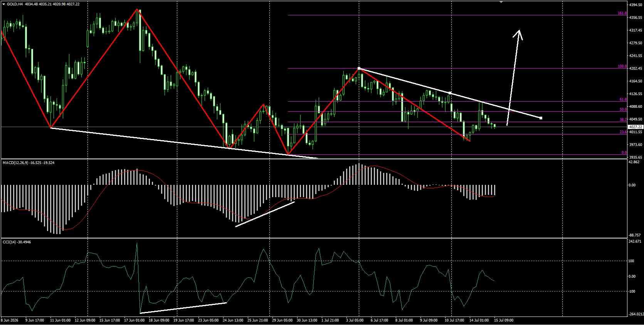
Task: Click the 4317.45 price scale value
Action: (635, 30)
